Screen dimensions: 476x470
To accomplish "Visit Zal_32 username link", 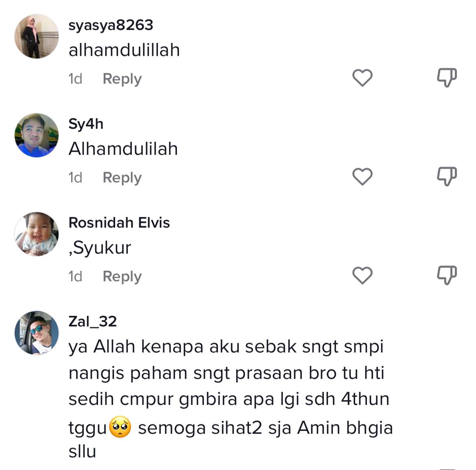I will [93, 322].
